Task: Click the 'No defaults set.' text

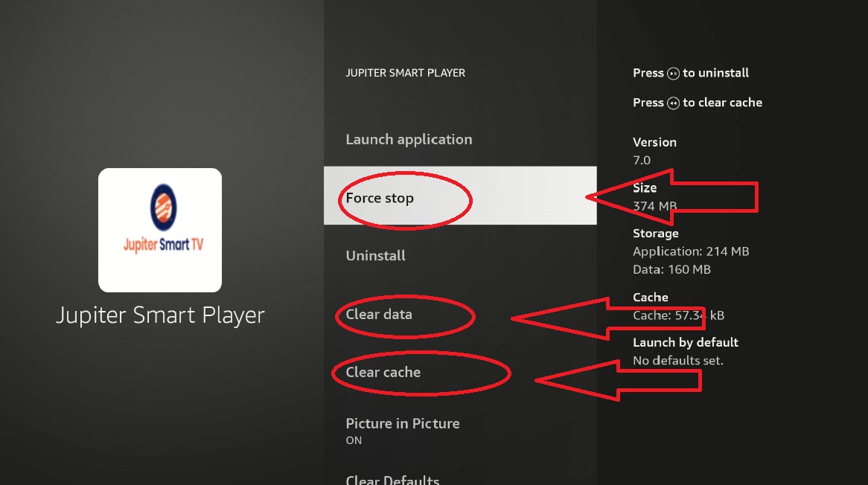Action: 678,361
